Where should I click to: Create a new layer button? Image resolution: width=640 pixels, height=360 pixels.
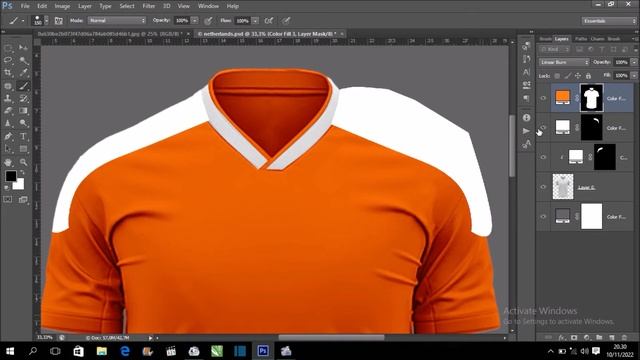click(x=611, y=338)
